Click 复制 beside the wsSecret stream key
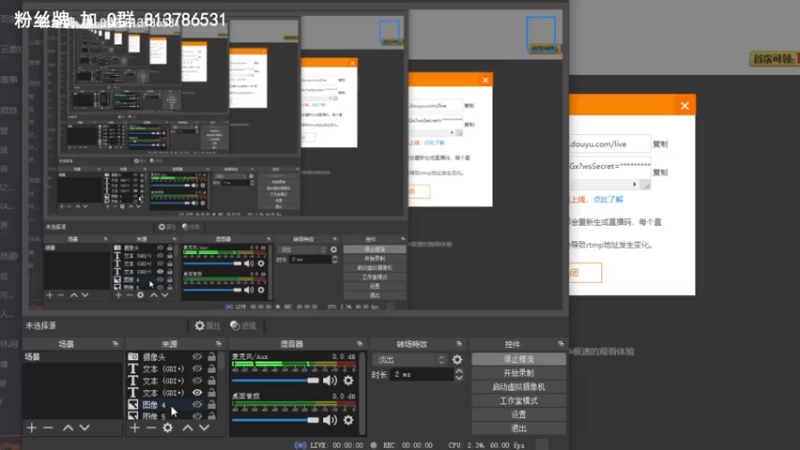The height and width of the screenshot is (450, 800). pyautogui.click(x=660, y=172)
